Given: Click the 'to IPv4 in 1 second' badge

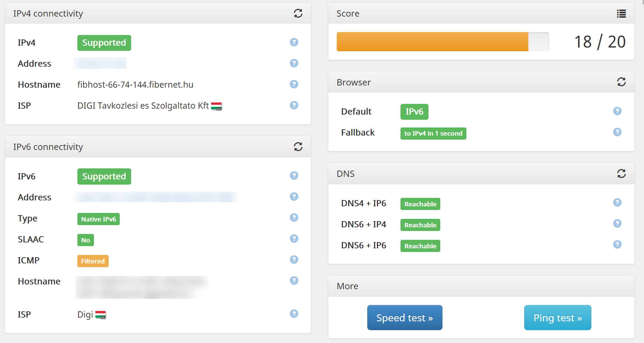Looking at the screenshot, I should (433, 133).
